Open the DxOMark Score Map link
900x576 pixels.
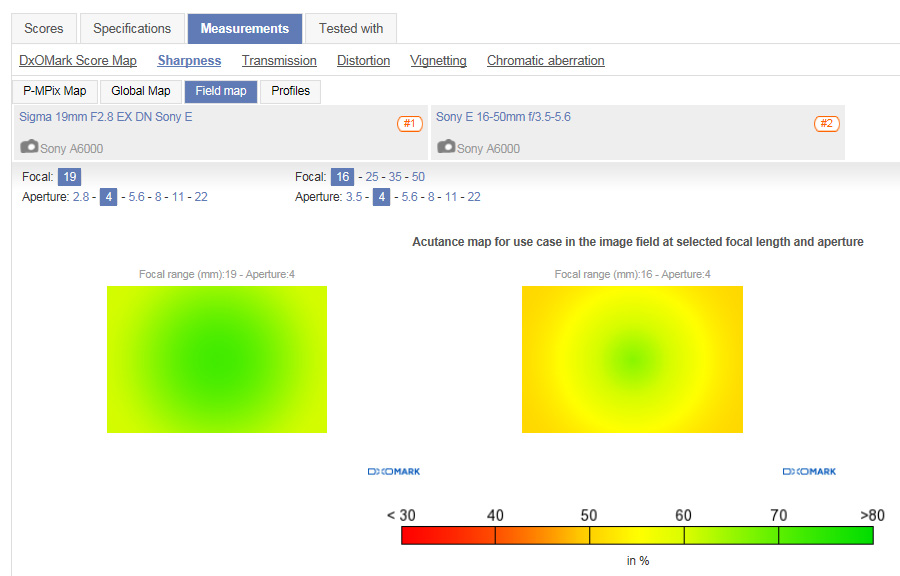pyautogui.click(x=78, y=61)
